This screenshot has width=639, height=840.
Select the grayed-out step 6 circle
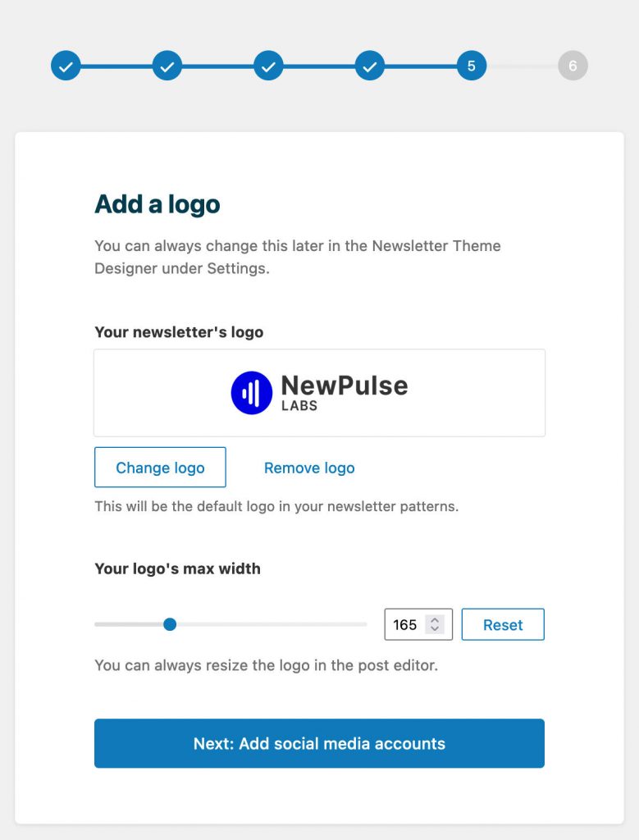click(x=572, y=66)
